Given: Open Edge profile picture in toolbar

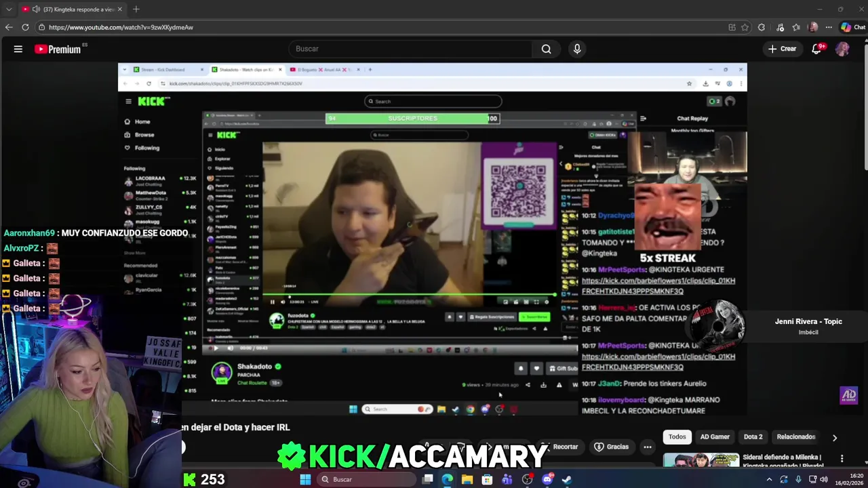Looking at the screenshot, I should (x=813, y=27).
